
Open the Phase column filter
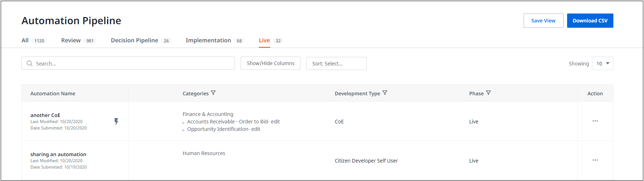point(488,93)
